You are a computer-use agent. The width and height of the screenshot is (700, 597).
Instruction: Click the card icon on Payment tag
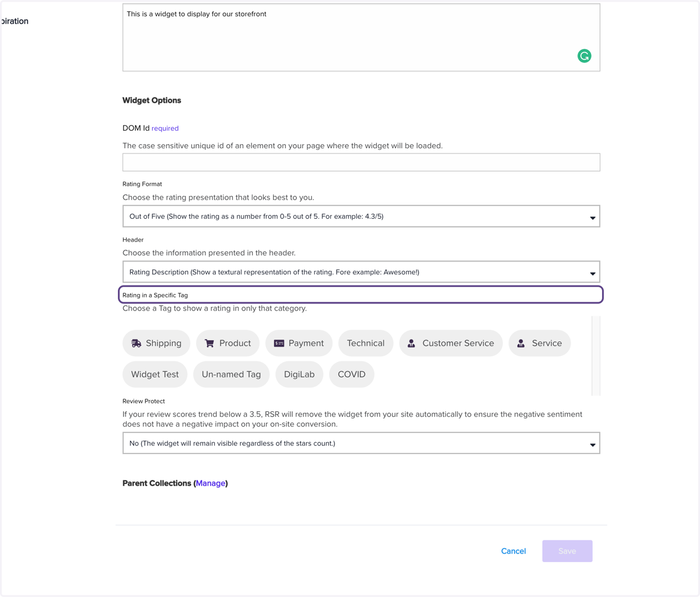(x=279, y=343)
